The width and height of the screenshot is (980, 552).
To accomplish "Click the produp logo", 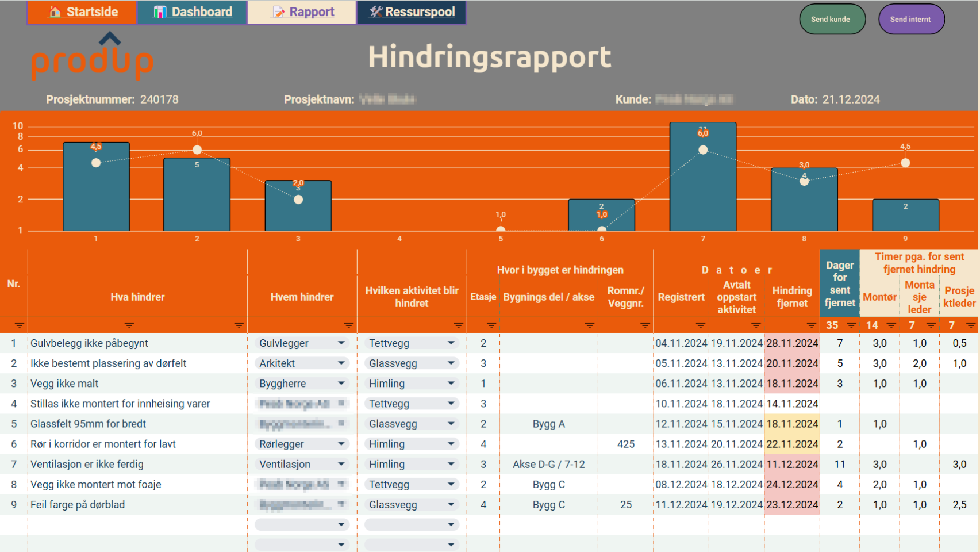I will 92,56.
